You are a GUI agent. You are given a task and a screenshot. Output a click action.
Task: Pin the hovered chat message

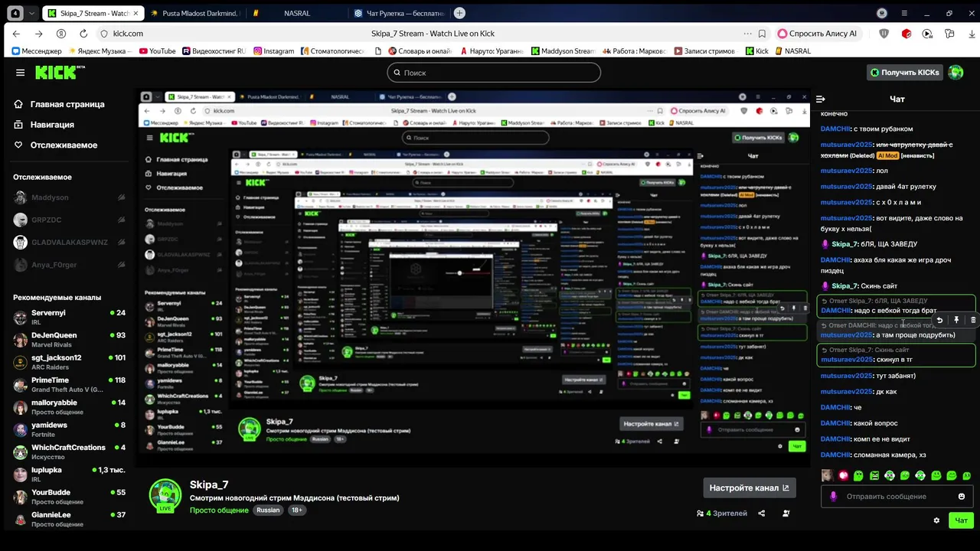point(956,320)
